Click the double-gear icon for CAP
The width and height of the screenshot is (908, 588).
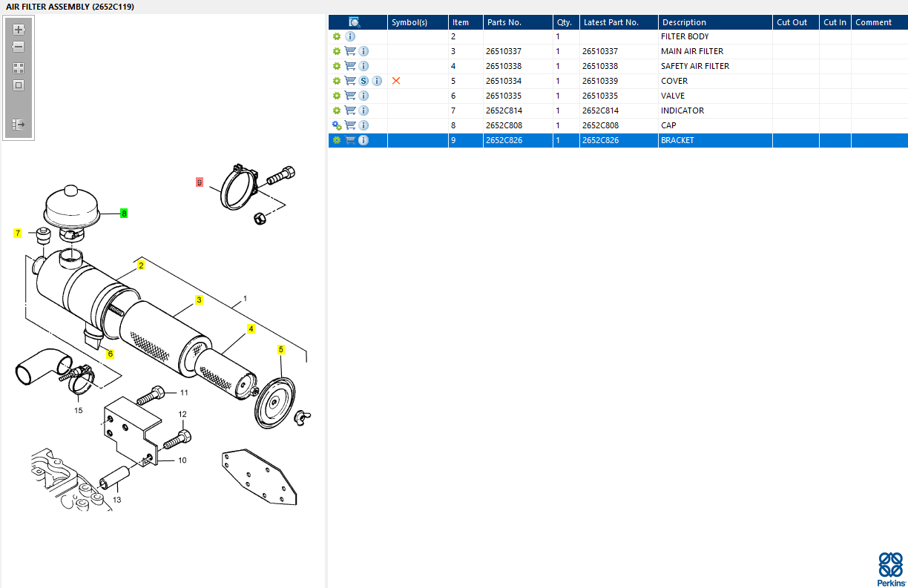(x=337, y=125)
